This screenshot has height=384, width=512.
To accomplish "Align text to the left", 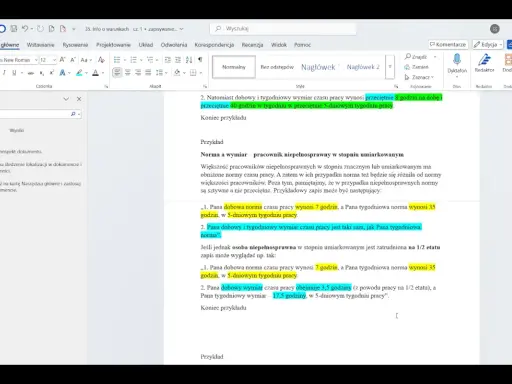I will [117, 72].
